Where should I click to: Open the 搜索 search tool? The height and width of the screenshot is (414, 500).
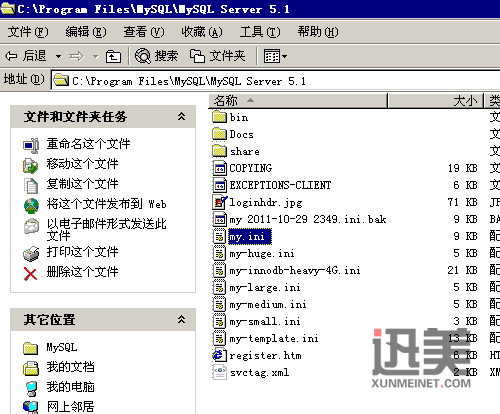coord(156,56)
